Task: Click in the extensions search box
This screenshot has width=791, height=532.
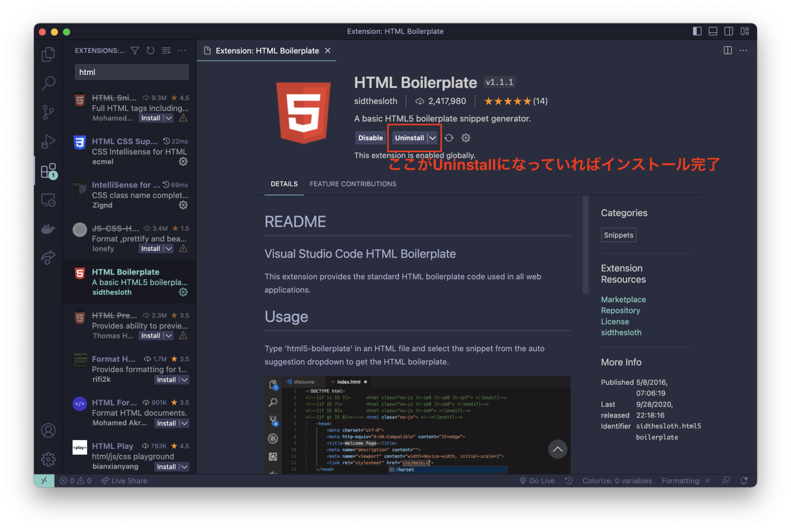Action: [131, 72]
